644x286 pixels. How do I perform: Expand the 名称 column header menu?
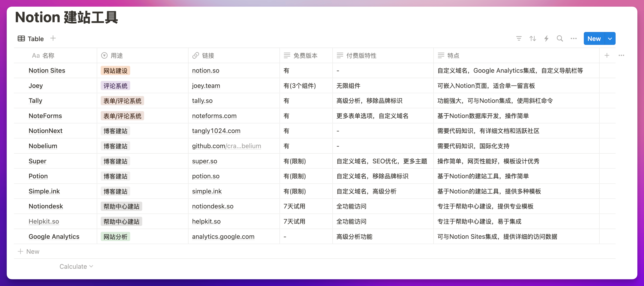(43, 55)
